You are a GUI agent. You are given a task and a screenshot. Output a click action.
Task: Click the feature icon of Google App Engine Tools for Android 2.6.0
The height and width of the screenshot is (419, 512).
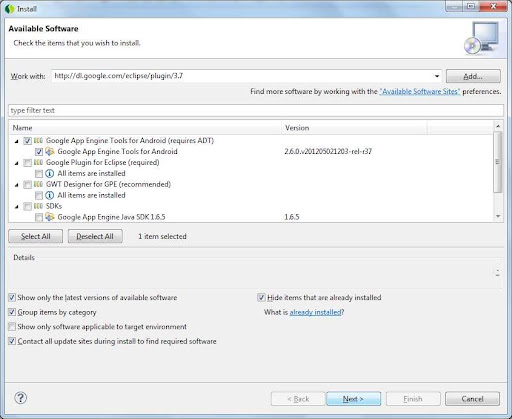click(x=50, y=152)
